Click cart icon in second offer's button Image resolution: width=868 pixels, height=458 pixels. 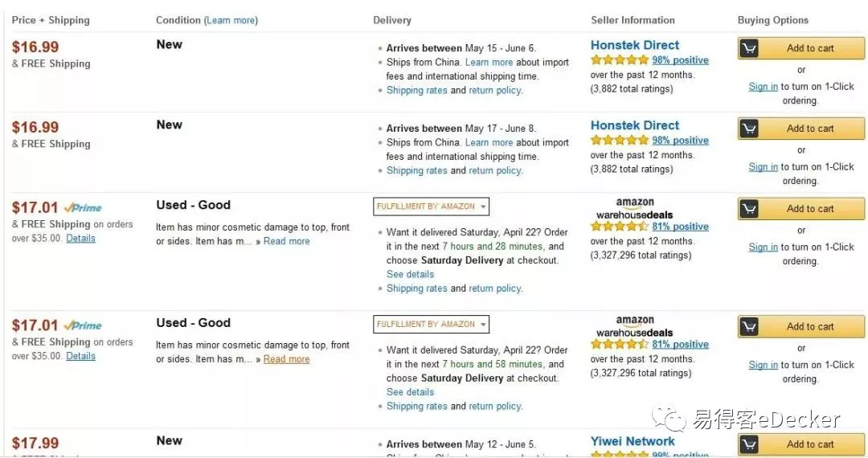coord(749,129)
